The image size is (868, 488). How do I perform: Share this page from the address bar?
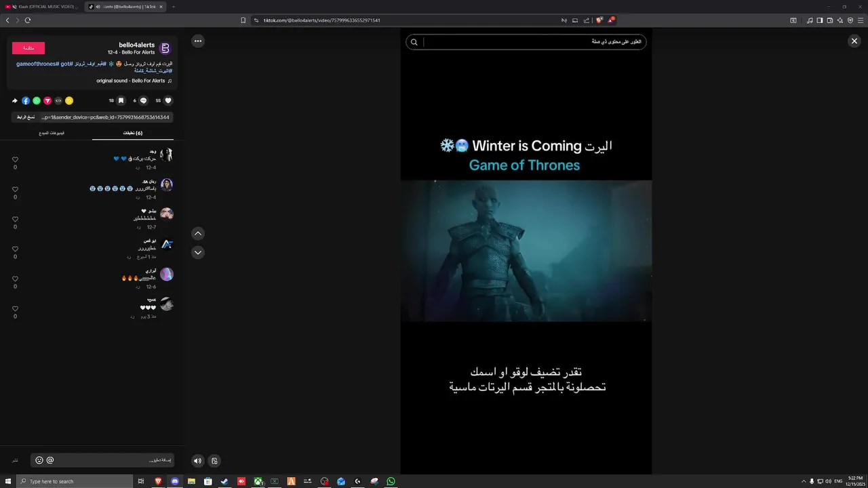pyautogui.click(x=587, y=20)
